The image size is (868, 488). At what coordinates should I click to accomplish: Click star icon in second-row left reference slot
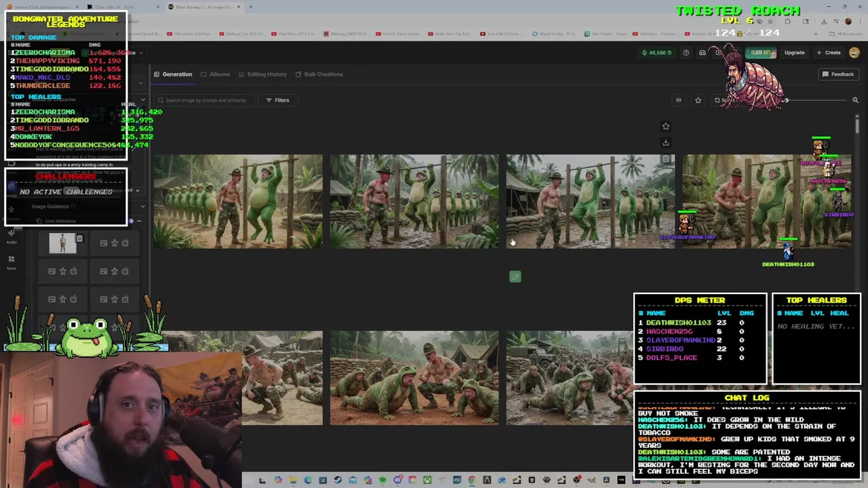pos(62,271)
